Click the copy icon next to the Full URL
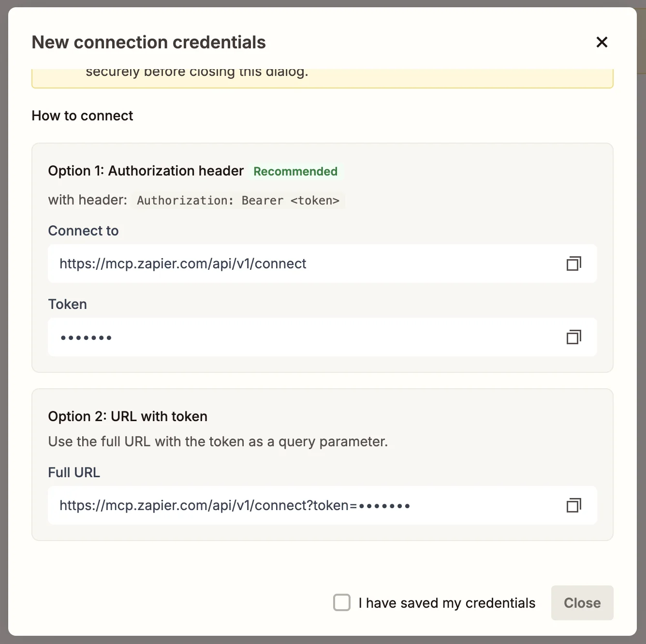This screenshot has width=646, height=644. 573,505
